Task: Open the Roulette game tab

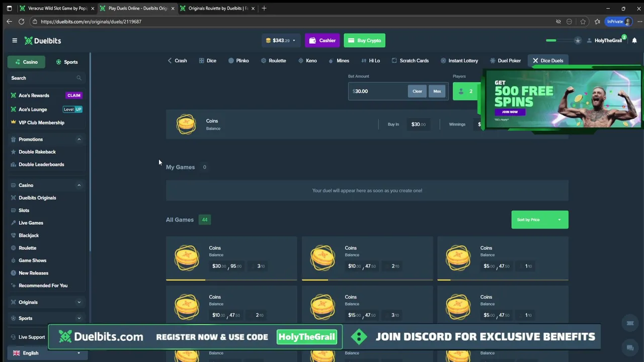Action: pyautogui.click(x=273, y=60)
